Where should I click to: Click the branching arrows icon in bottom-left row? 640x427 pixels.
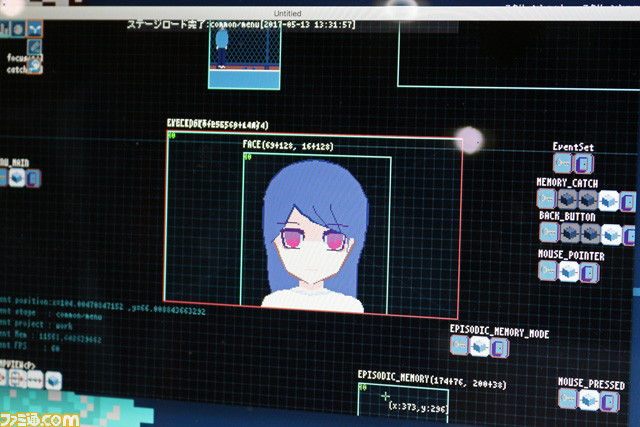coord(18,378)
